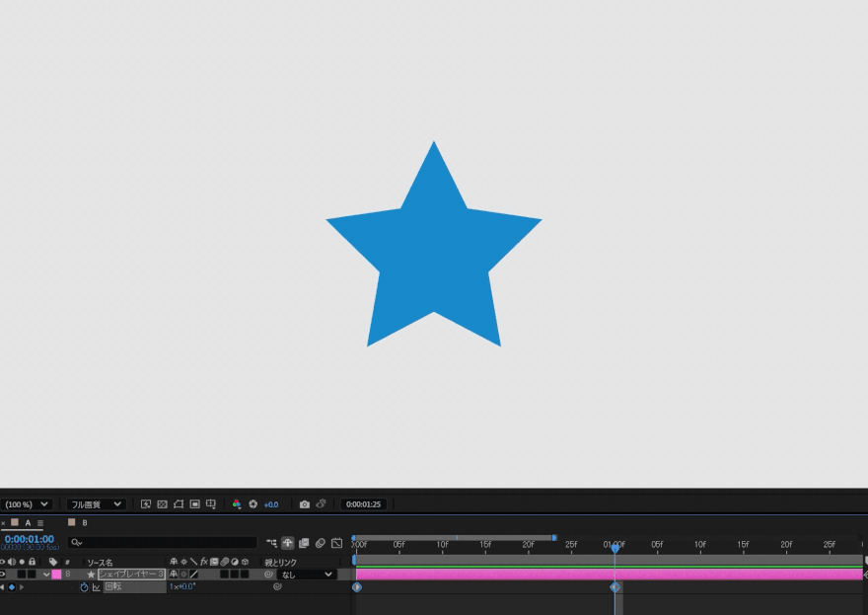Viewport: 868px width, 615px height.
Task: Open the parent なし dropdown
Action: [x=307, y=574]
